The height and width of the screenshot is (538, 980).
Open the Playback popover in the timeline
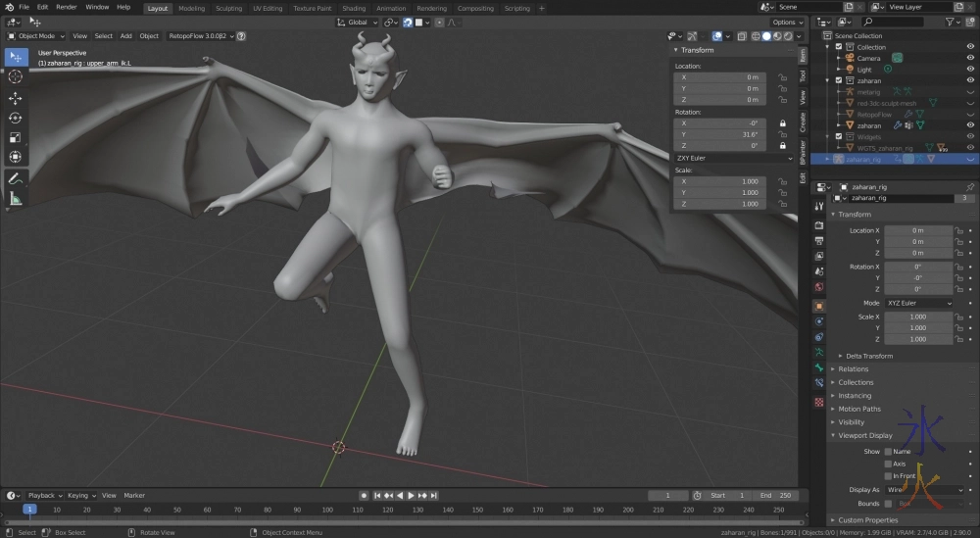click(44, 496)
